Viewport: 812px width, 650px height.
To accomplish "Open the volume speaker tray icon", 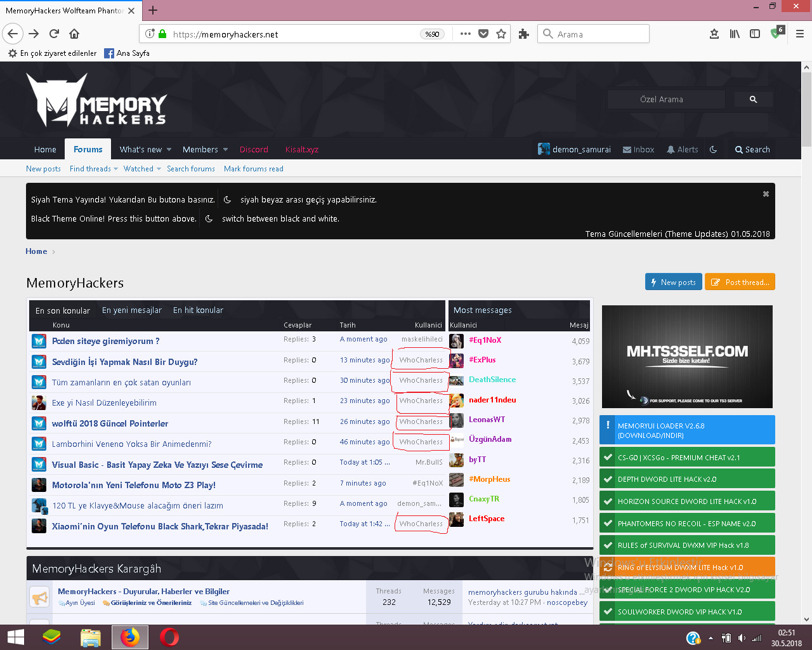I will [x=742, y=638].
